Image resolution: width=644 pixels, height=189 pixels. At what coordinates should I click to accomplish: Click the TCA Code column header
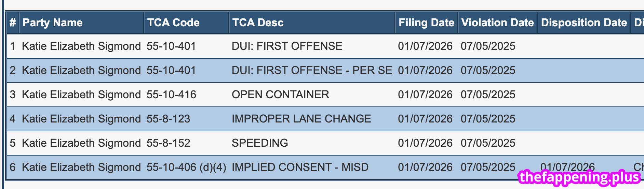click(173, 23)
